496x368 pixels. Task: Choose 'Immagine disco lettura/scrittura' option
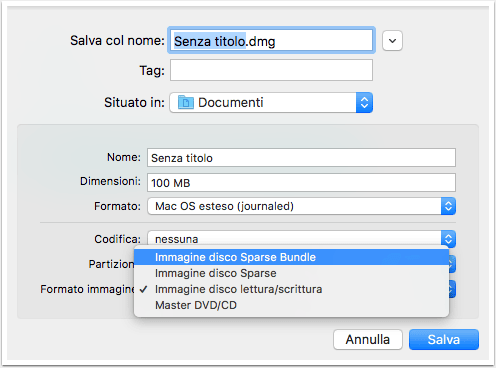(x=291, y=289)
